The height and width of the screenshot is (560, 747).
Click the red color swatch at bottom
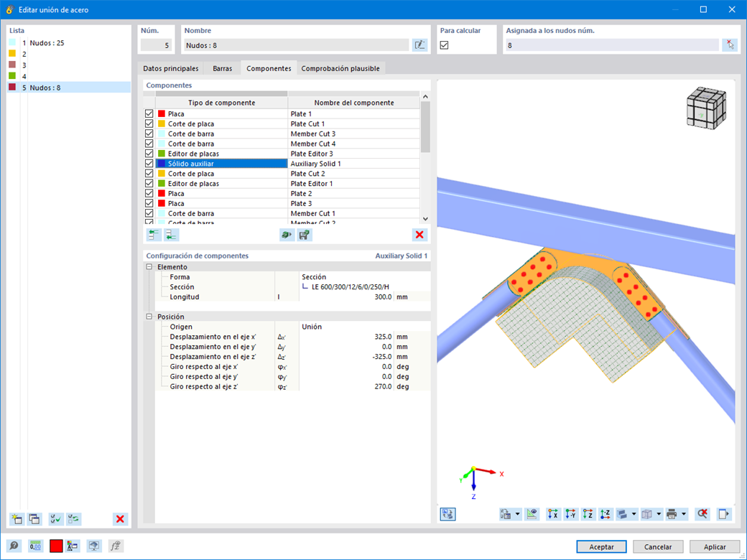(56, 546)
